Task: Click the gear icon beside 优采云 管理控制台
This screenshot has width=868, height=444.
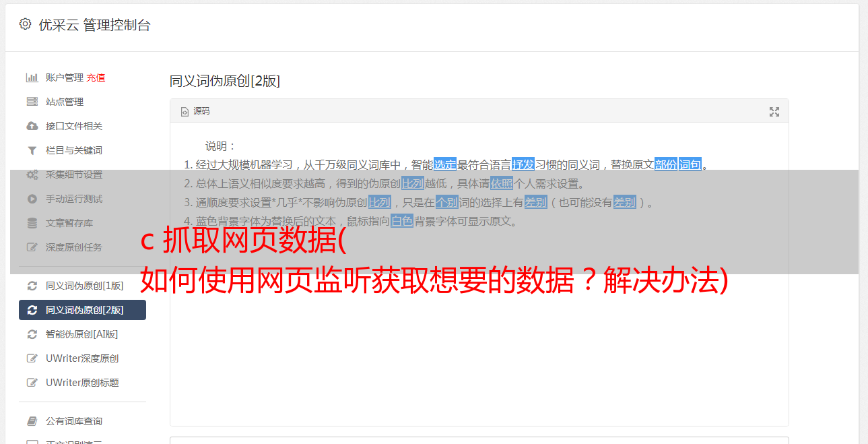Action: 25,24
